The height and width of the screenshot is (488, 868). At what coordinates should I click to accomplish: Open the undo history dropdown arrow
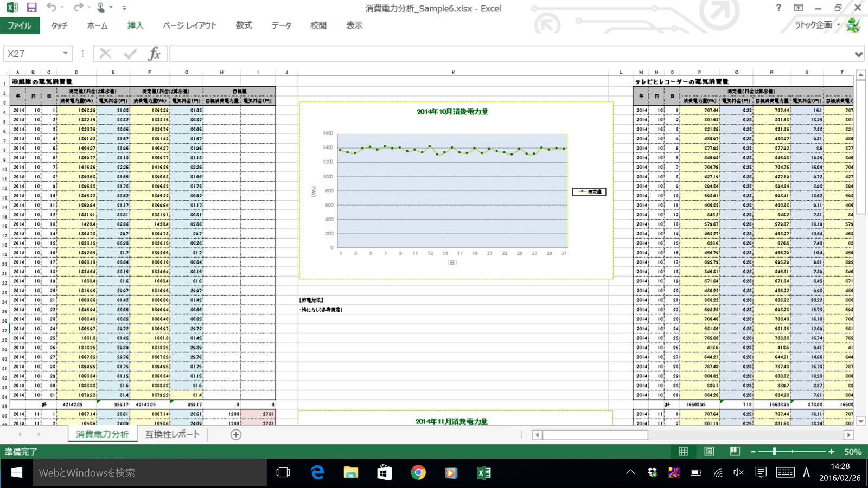click(63, 8)
